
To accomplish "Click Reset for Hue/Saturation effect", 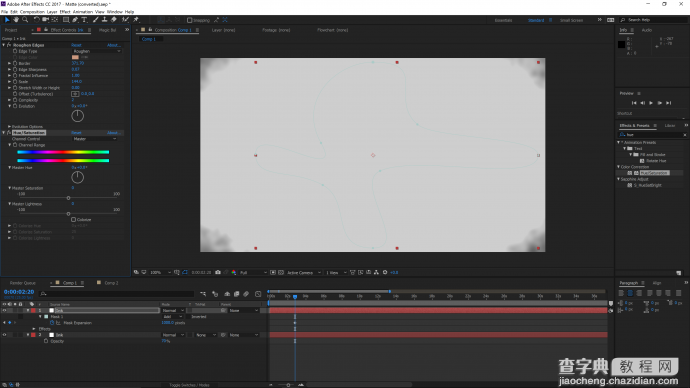I will (x=76, y=132).
